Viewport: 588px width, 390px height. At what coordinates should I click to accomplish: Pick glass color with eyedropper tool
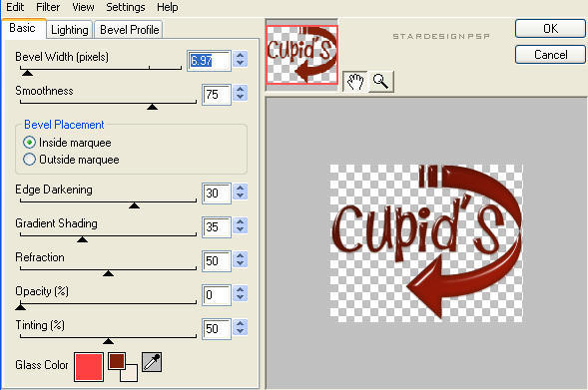[x=152, y=362]
